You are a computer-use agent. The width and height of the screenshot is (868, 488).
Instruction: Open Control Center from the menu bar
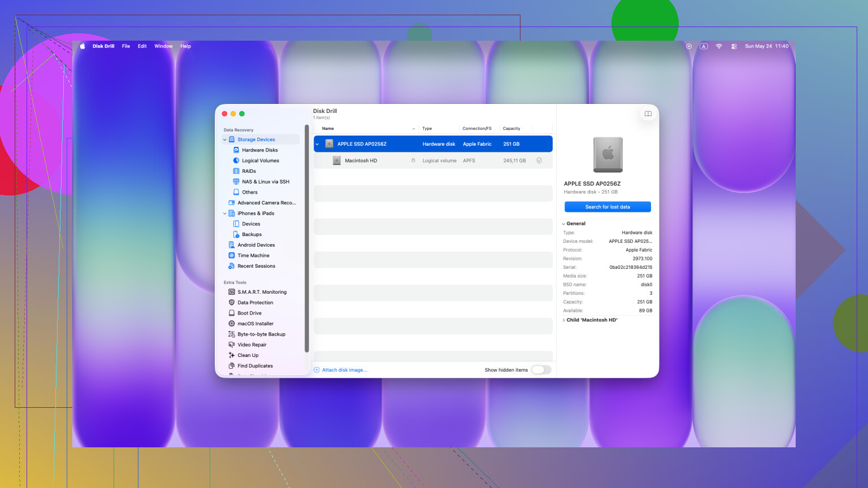734,46
